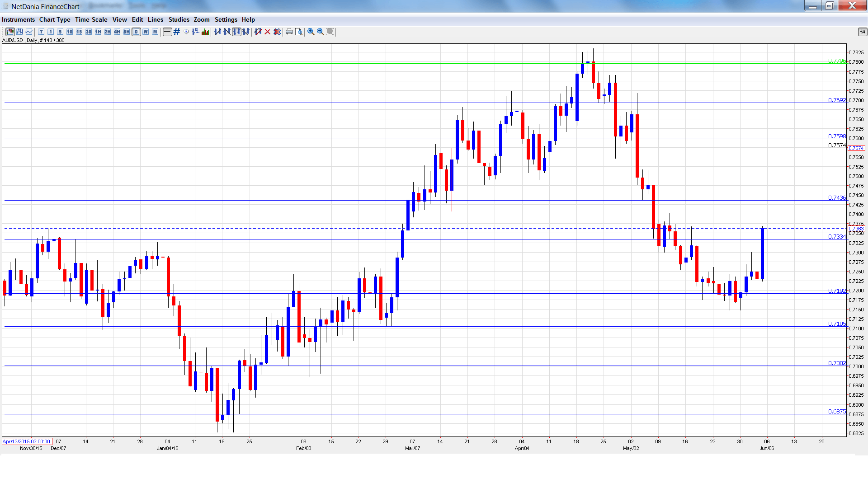Toggle grid lines with hash icon
Viewport: 868px width, 488px height.
pos(177,32)
